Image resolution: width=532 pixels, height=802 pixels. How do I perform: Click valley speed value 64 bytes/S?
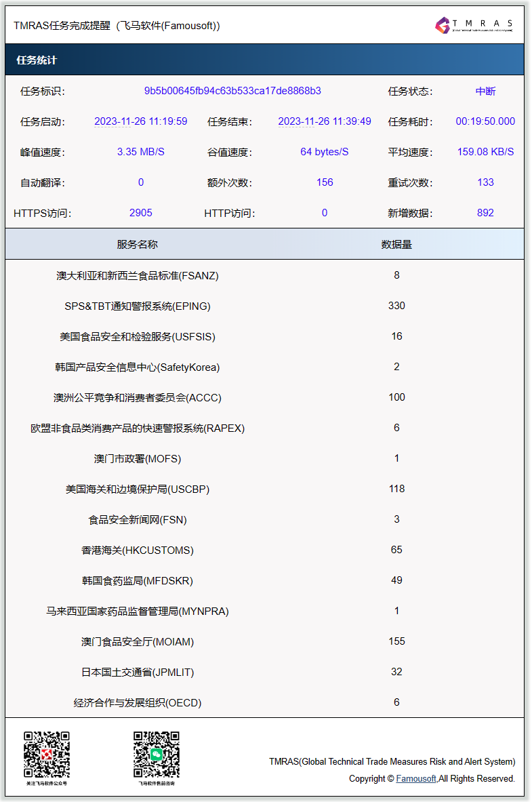[325, 152]
